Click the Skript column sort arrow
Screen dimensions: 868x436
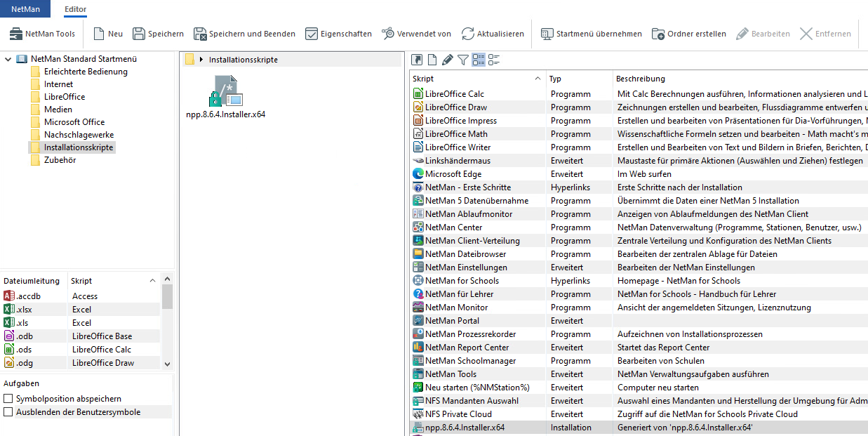(538, 79)
